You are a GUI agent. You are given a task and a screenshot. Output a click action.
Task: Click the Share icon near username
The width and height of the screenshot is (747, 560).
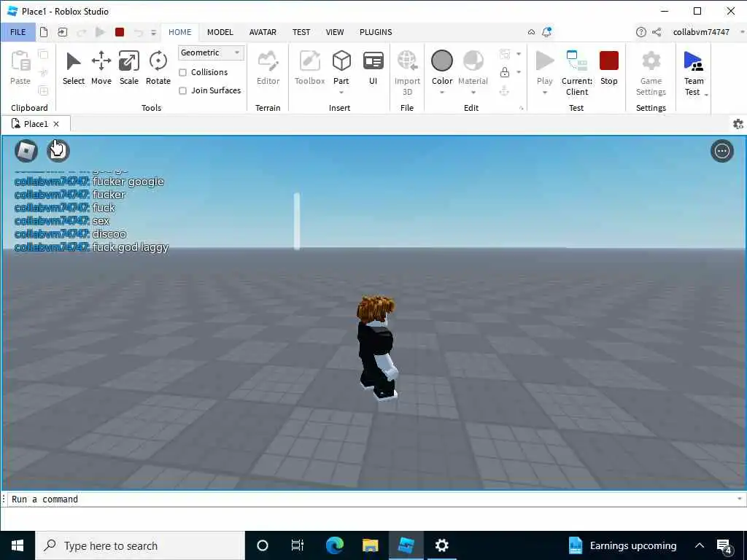[x=657, y=32]
